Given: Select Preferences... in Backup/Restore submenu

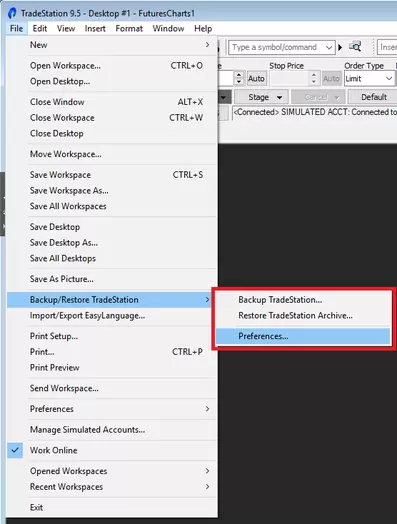Looking at the screenshot, I should pyautogui.click(x=303, y=336).
